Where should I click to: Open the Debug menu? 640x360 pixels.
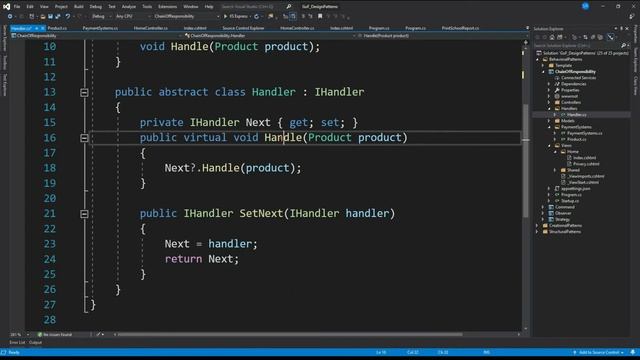[96, 7]
